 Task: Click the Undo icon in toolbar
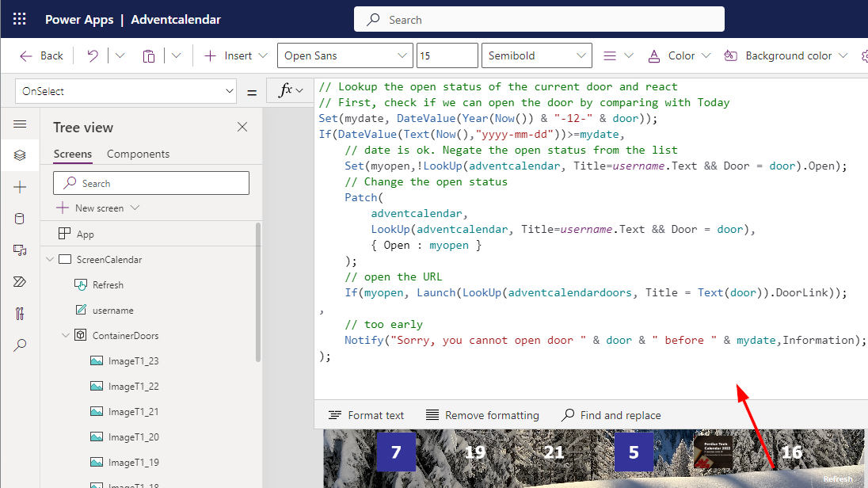click(93, 55)
